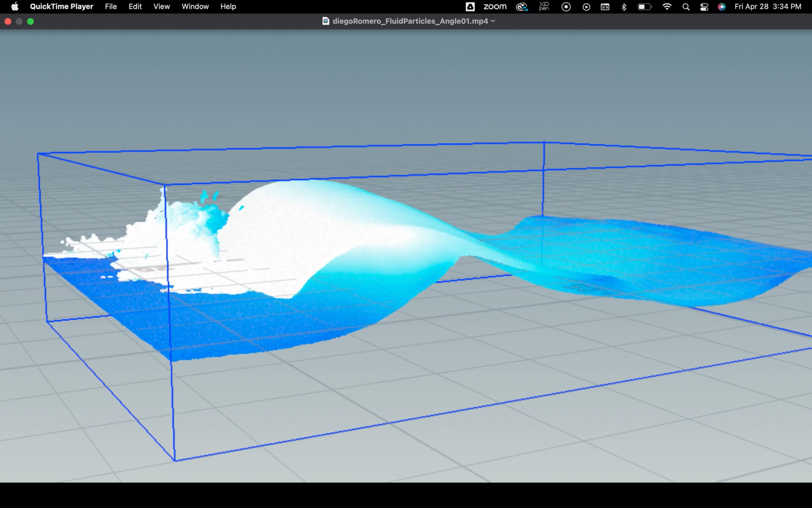Click the Apple logo in the menu bar
Screen dimensions: 812x508
(15, 6)
